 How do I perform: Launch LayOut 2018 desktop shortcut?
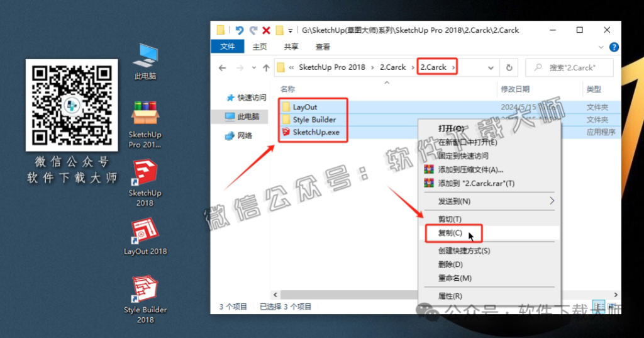145,237
